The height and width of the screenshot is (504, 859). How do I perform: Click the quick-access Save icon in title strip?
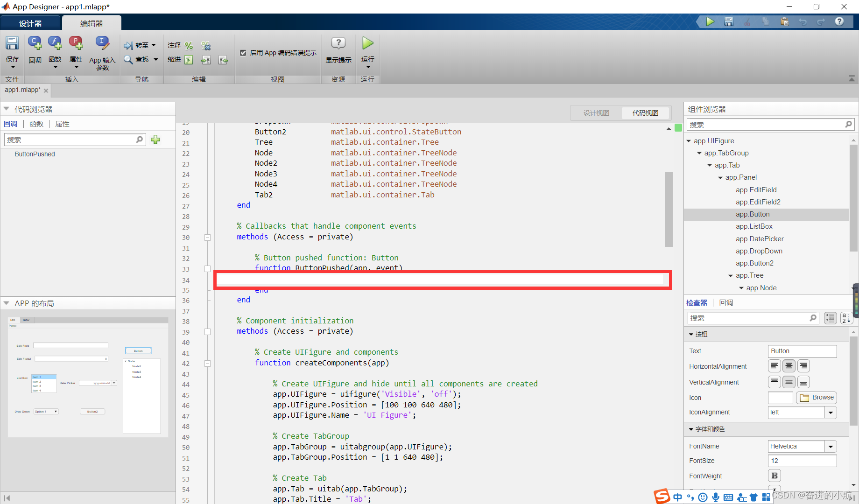point(729,21)
